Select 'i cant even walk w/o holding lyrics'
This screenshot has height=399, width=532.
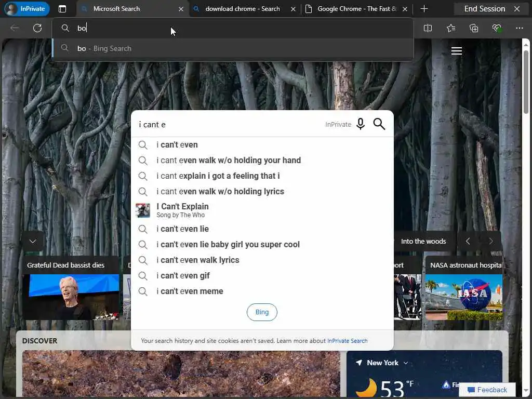[262, 191]
